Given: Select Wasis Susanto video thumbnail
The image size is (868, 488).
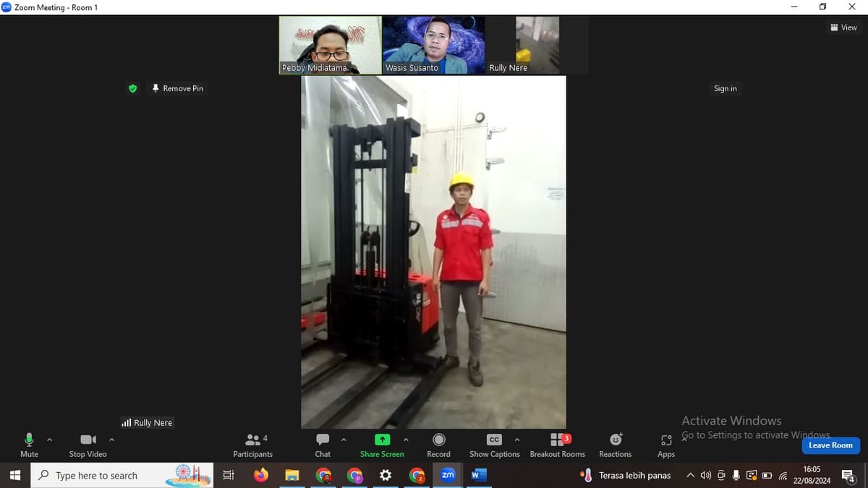Looking at the screenshot, I should coord(434,45).
